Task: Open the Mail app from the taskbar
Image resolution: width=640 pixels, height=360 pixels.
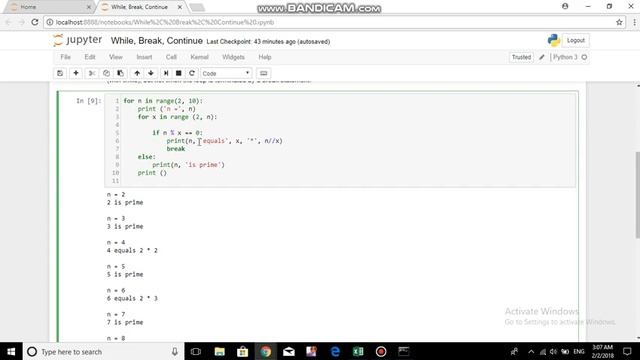Action: pyautogui.click(x=289, y=351)
